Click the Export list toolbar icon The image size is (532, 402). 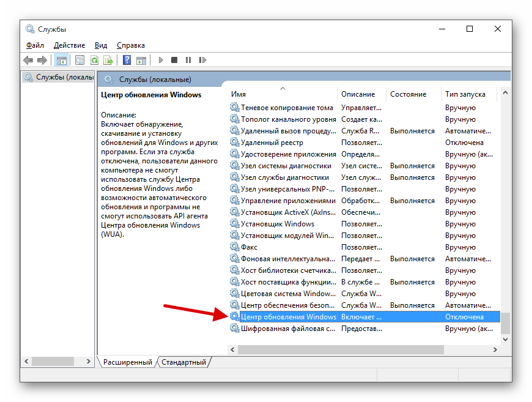tap(108, 60)
